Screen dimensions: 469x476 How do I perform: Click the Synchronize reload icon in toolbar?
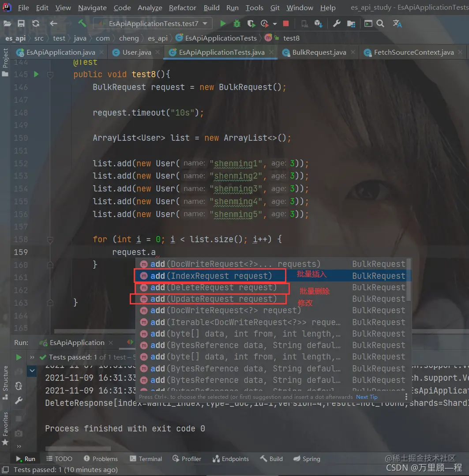click(x=36, y=23)
